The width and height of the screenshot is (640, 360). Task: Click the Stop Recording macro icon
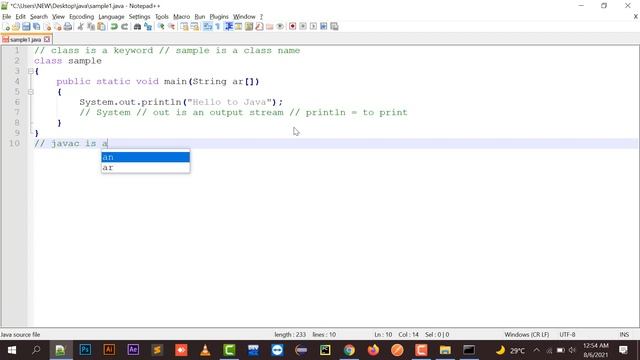click(x=303, y=27)
